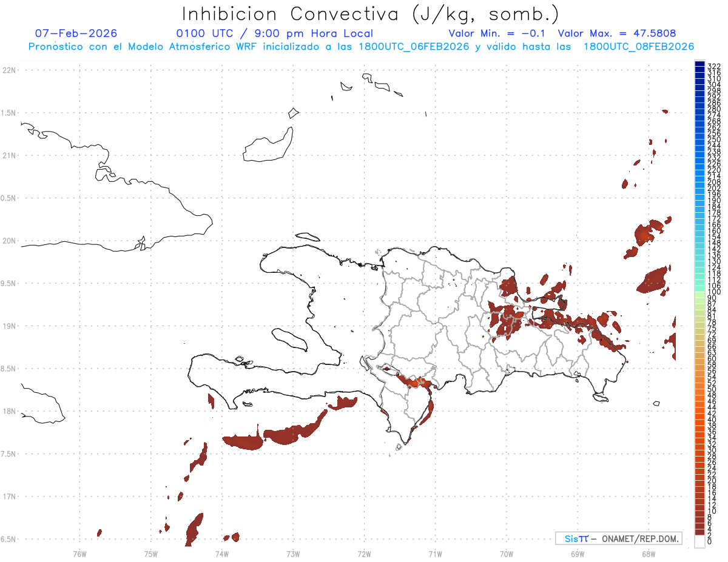Viewport: 728px width, 562px height.
Task: Click the 20N latitude label
Action: (8, 241)
